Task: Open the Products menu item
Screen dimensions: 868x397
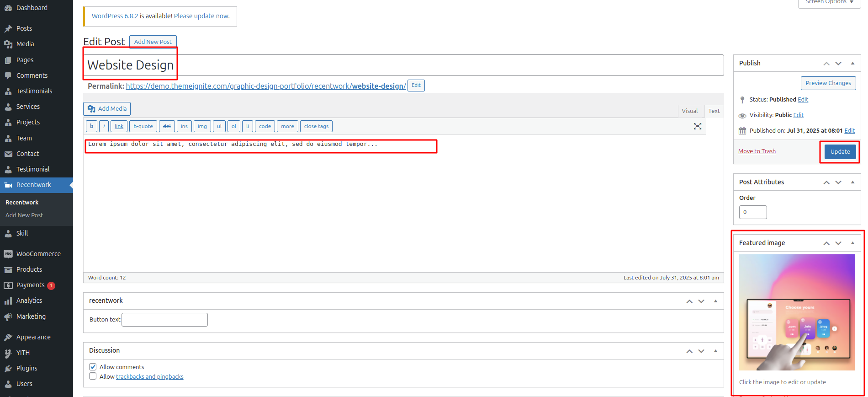Action: (29, 269)
